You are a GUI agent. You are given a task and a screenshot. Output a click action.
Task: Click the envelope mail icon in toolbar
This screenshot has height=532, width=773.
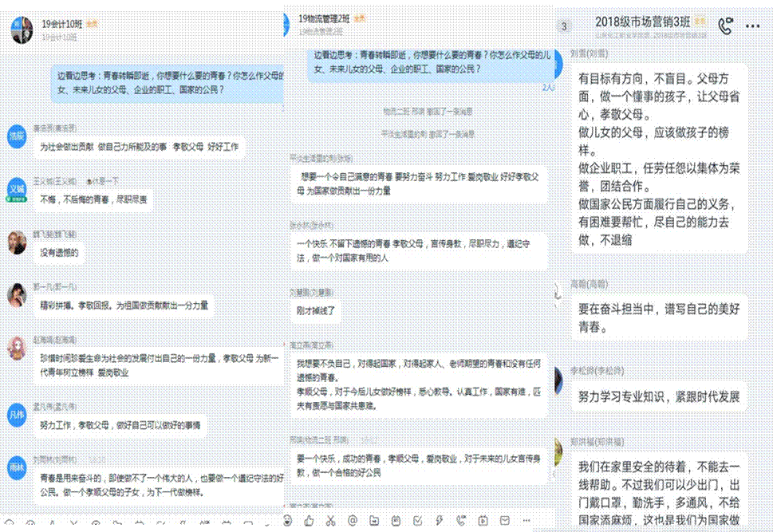pyautogui.click(x=504, y=521)
